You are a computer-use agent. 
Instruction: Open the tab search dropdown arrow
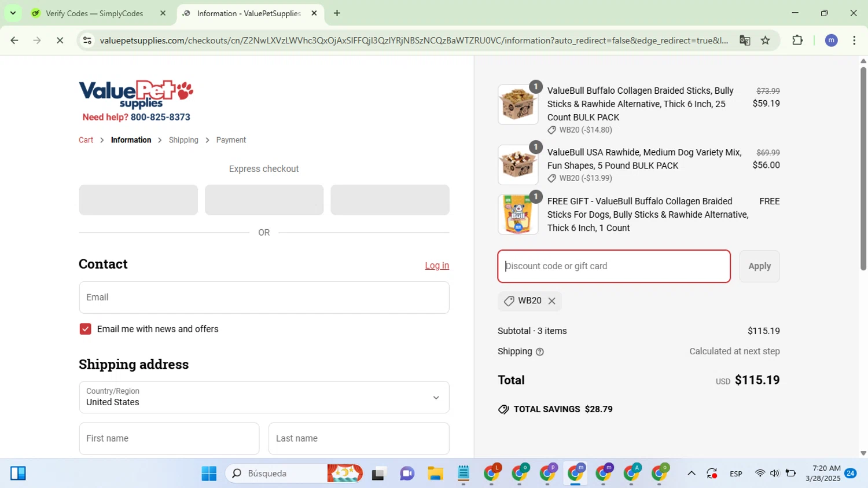[13, 13]
